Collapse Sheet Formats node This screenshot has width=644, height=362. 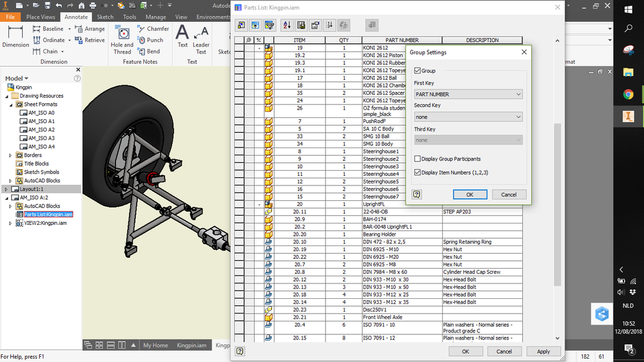(11, 104)
